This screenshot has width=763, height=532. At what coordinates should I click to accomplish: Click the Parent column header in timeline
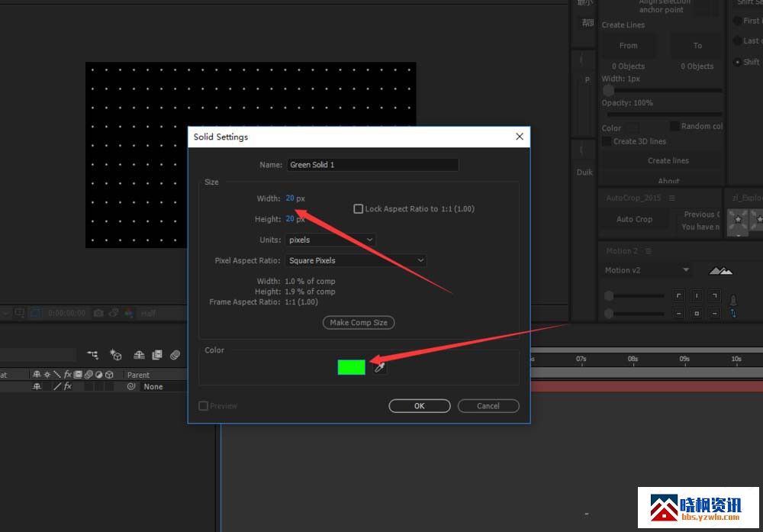138,375
